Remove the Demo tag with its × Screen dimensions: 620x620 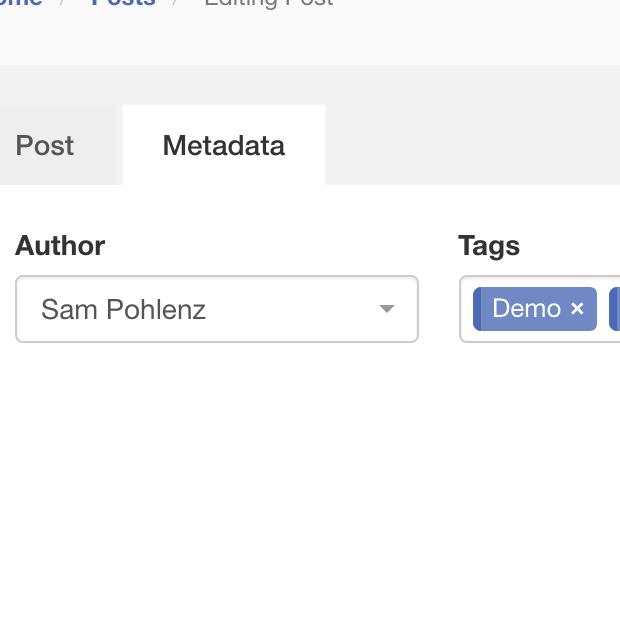pos(577,309)
